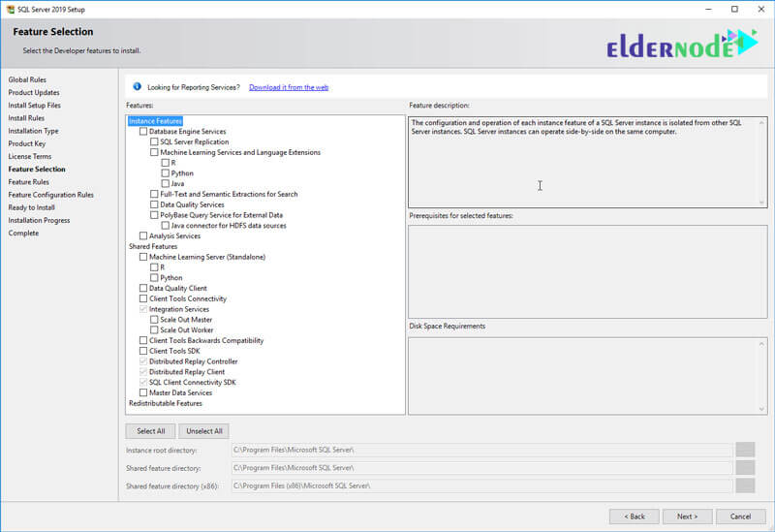
Task: Cancel the SQL Server setup
Action: tap(740, 516)
